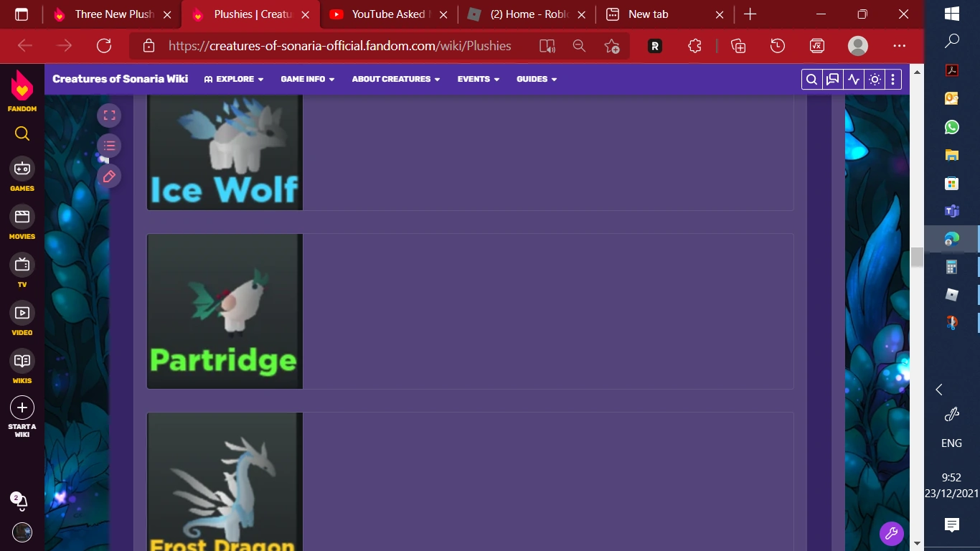Image resolution: width=980 pixels, height=551 pixels.
Task: Select the floating edit pencil button
Action: (109, 176)
